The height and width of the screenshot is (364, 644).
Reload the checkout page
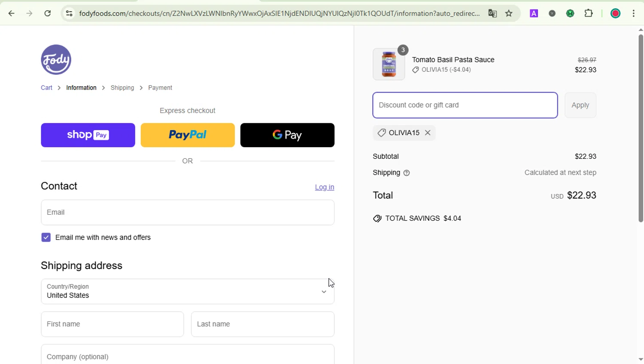coord(48,13)
